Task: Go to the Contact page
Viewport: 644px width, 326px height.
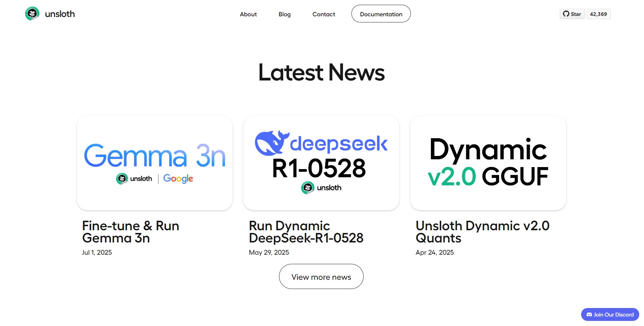Action: [x=324, y=14]
